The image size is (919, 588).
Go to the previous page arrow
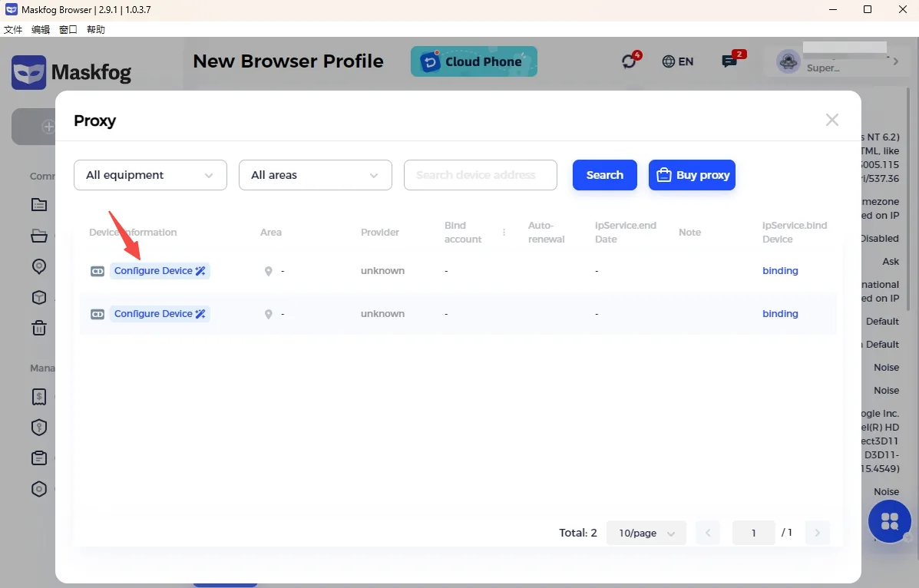(x=708, y=533)
